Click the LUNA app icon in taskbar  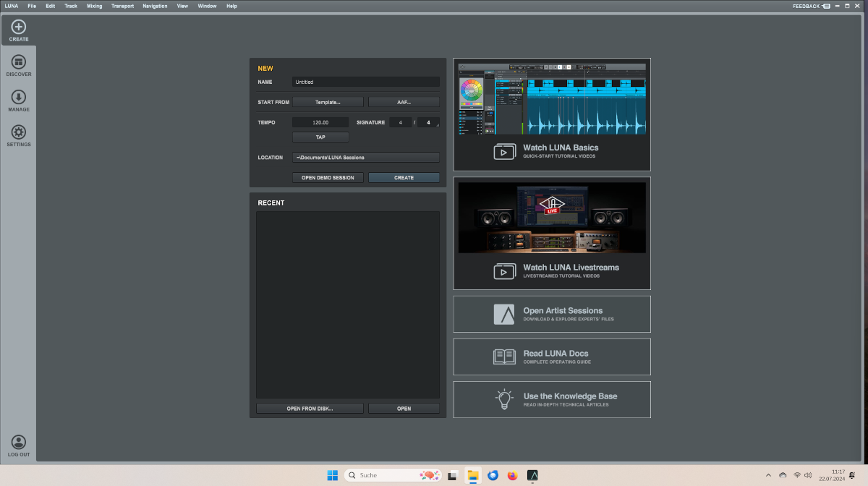(x=532, y=475)
